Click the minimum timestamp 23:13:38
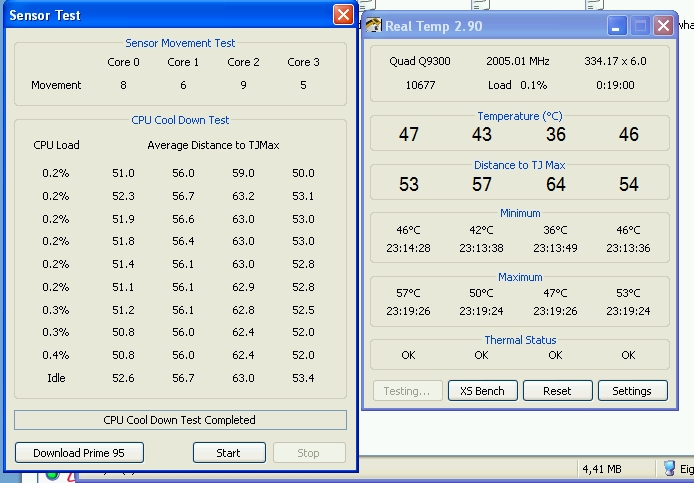Image resolution: width=694 pixels, height=483 pixels. (x=481, y=248)
